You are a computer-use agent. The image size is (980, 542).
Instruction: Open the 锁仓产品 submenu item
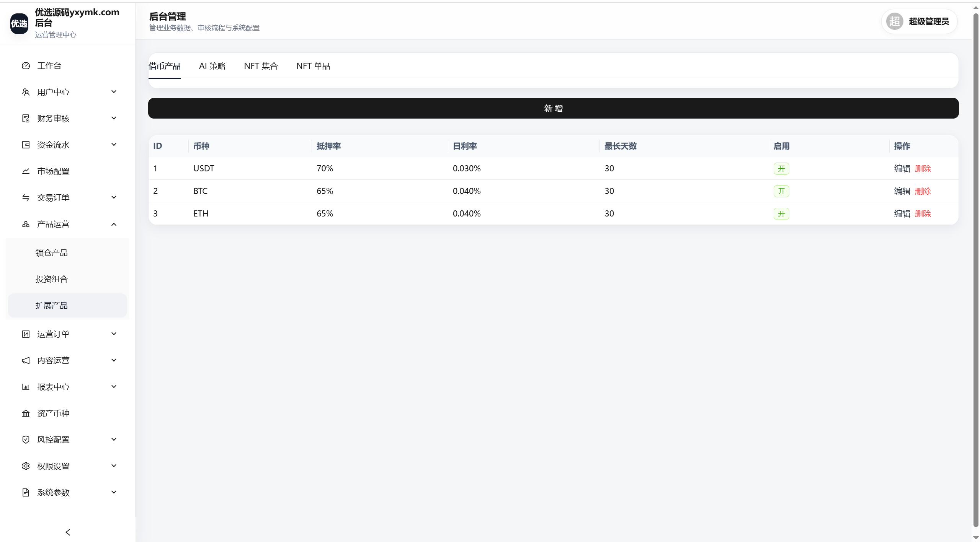tap(67, 253)
